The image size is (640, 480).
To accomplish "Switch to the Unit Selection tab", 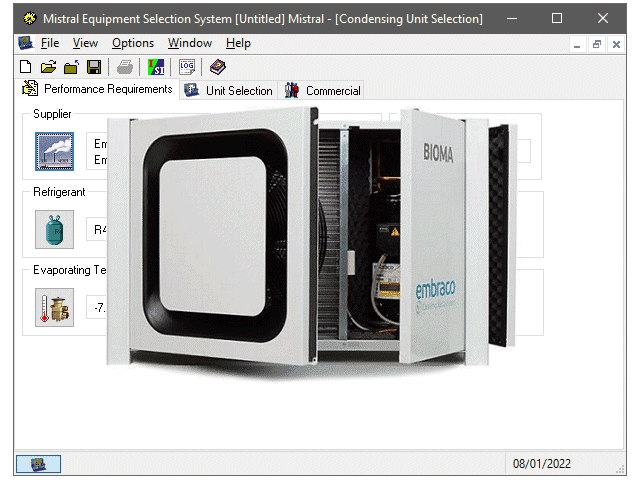I will (x=229, y=91).
